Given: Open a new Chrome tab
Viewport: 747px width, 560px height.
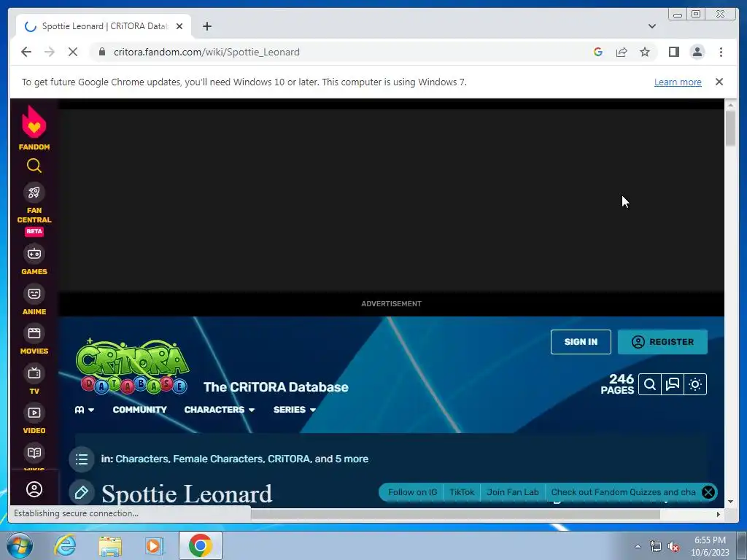Looking at the screenshot, I should pos(206,26).
